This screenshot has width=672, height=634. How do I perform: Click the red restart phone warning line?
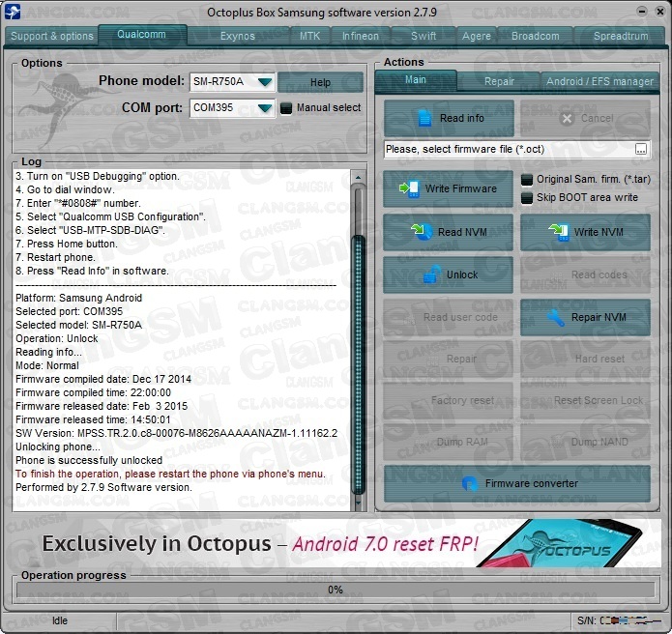(170, 474)
